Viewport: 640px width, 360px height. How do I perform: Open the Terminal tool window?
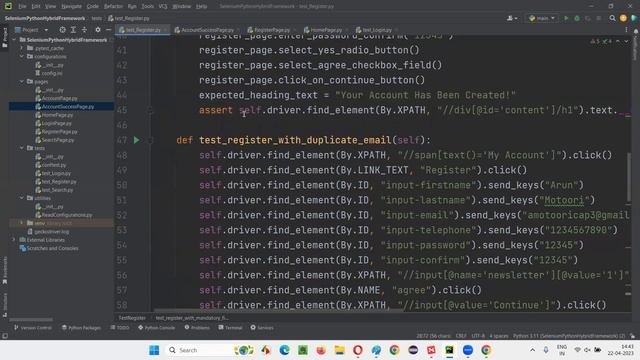pyautogui.click(x=230, y=328)
